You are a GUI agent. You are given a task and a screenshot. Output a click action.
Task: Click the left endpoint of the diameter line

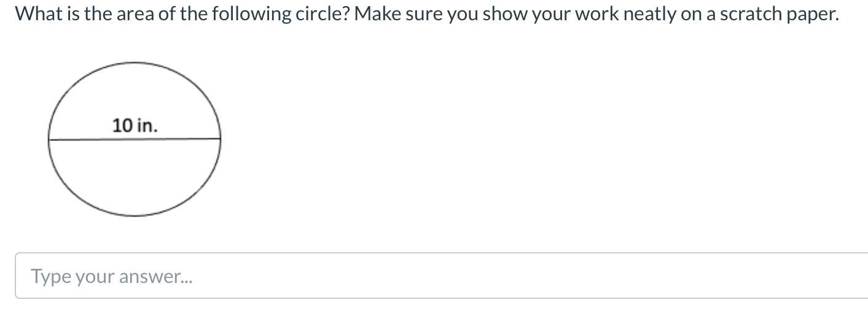tap(49, 140)
